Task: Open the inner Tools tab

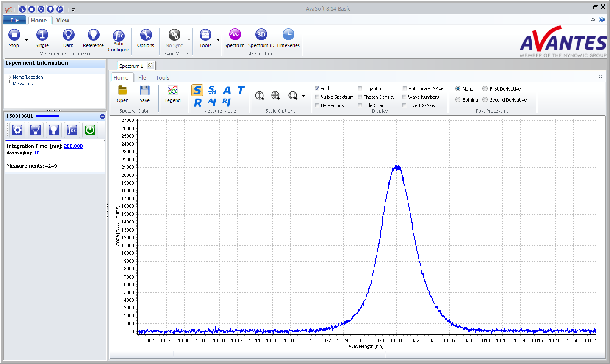Action: click(x=162, y=78)
